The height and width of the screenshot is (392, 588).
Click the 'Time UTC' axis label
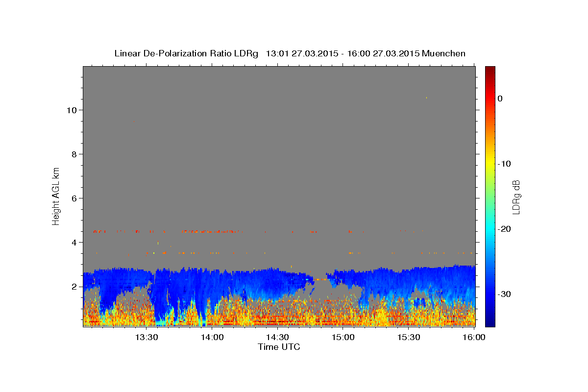279,347
